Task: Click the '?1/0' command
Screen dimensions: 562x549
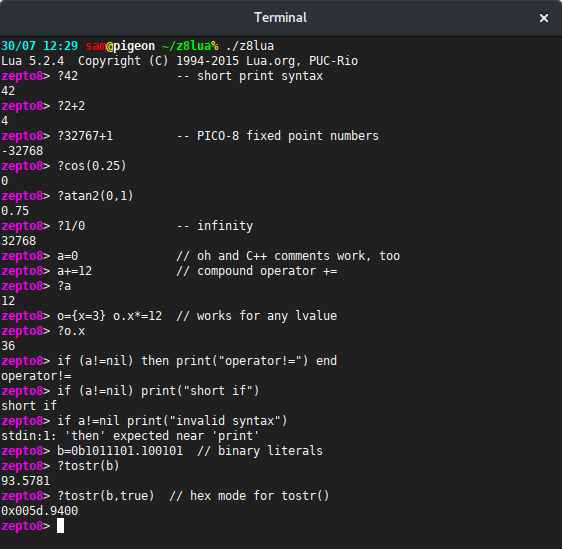Action: click(71, 226)
